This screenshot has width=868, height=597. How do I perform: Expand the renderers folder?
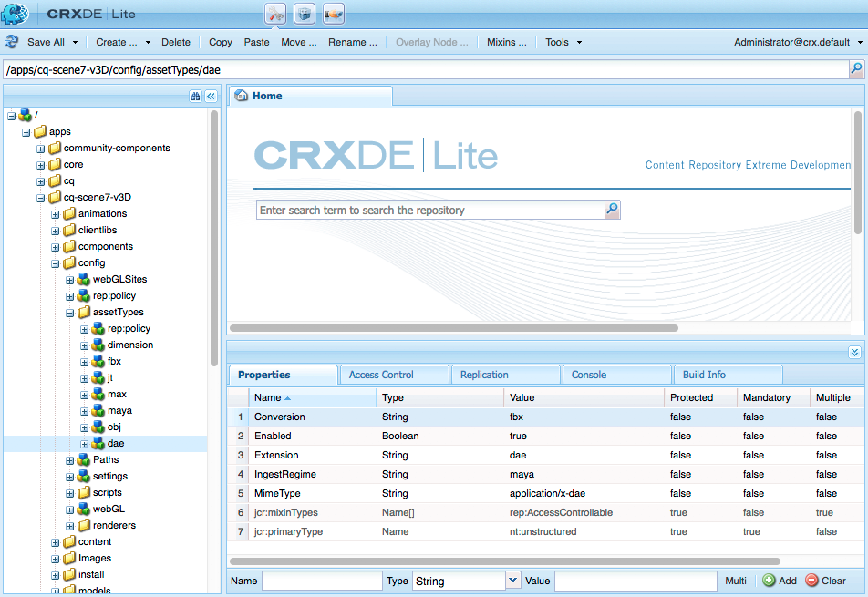click(x=69, y=526)
